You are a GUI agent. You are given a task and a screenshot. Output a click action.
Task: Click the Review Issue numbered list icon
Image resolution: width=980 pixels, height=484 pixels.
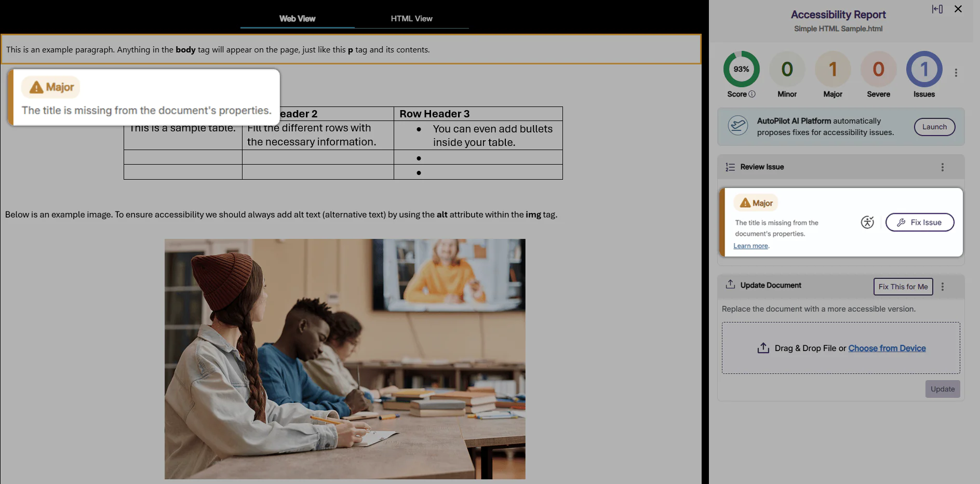730,167
